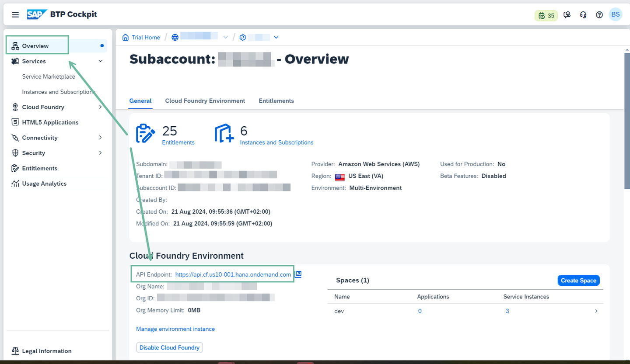Click the Usage Analytics chart icon

pyautogui.click(x=15, y=184)
